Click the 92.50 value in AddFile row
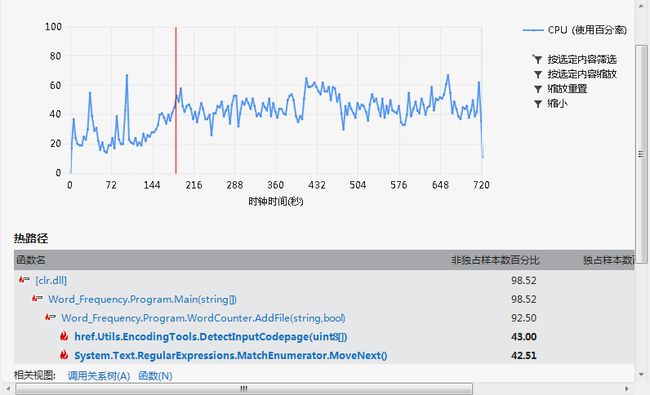650x395 pixels. [524, 318]
